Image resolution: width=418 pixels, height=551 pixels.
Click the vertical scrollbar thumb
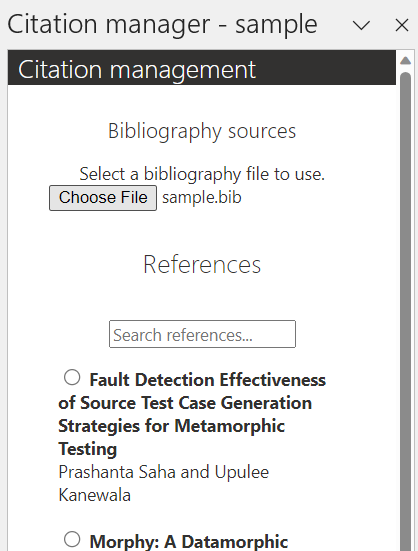(x=405, y=309)
